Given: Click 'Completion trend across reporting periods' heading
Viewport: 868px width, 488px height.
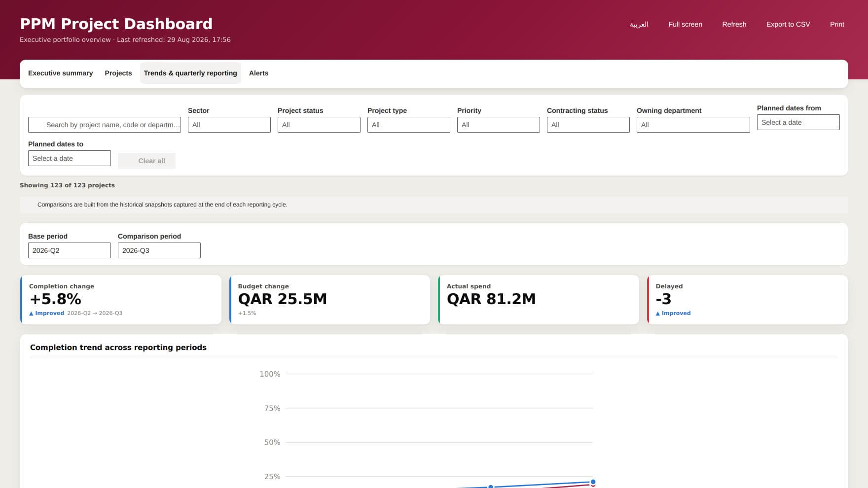Looking at the screenshot, I should [118, 348].
